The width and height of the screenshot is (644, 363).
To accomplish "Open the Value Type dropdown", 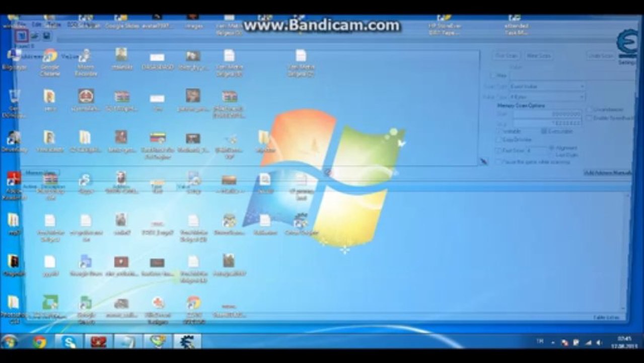I will point(547,97).
